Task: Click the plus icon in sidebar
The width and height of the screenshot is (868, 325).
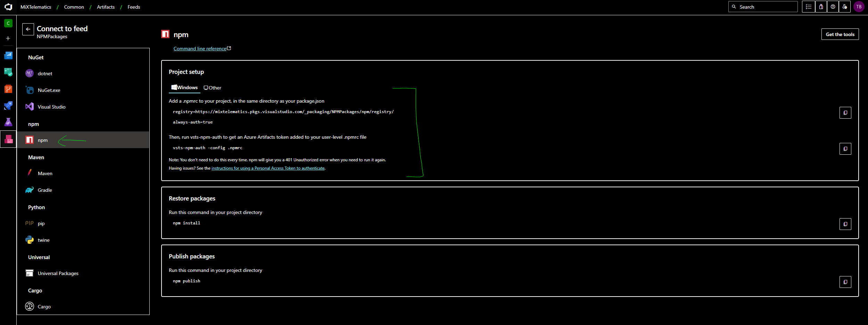Action: [x=8, y=39]
